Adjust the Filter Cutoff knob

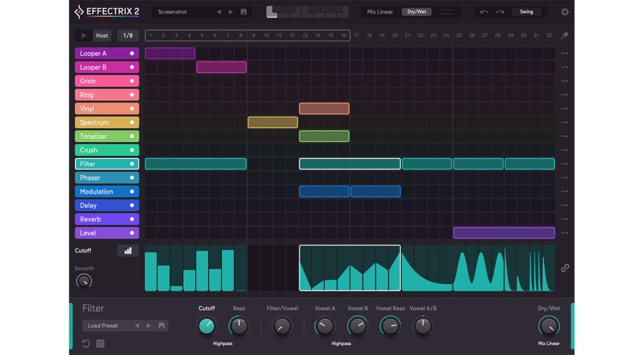pos(206,326)
